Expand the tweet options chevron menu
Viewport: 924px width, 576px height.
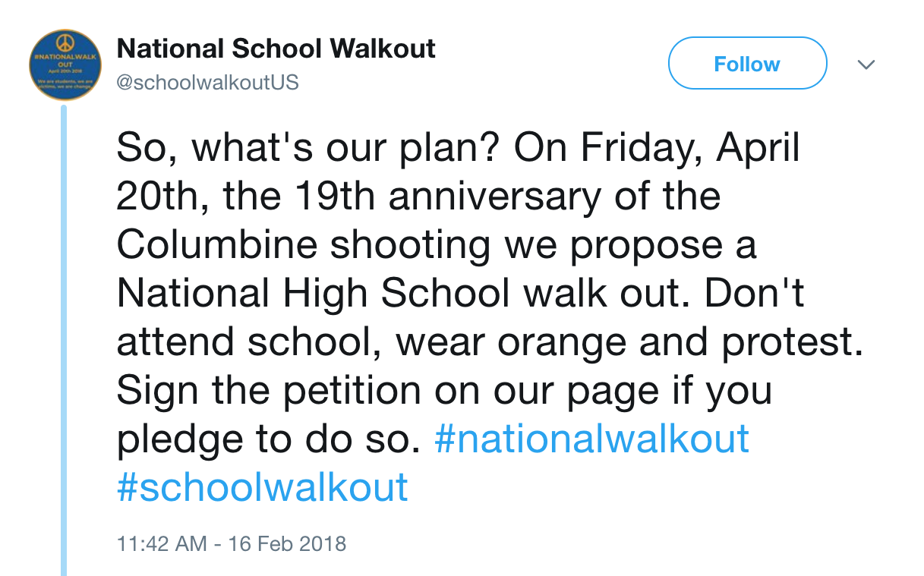866,65
